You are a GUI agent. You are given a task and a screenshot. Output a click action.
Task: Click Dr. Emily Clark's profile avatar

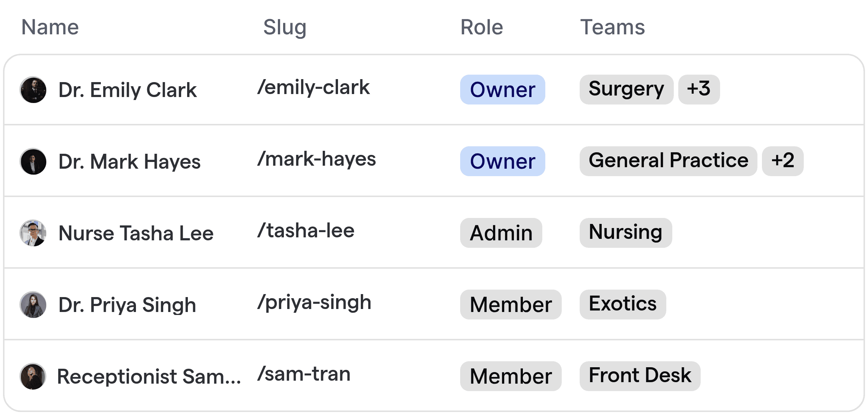click(33, 90)
